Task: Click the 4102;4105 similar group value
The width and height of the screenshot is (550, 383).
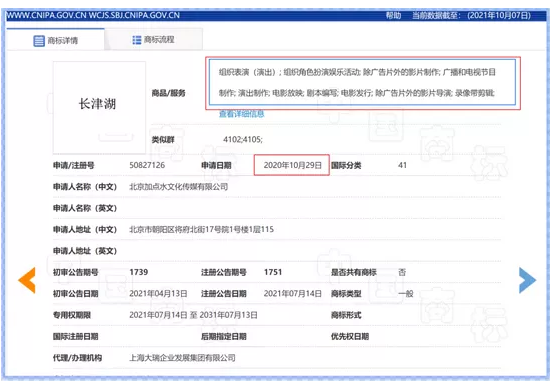Action: click(x=243, y=140)
